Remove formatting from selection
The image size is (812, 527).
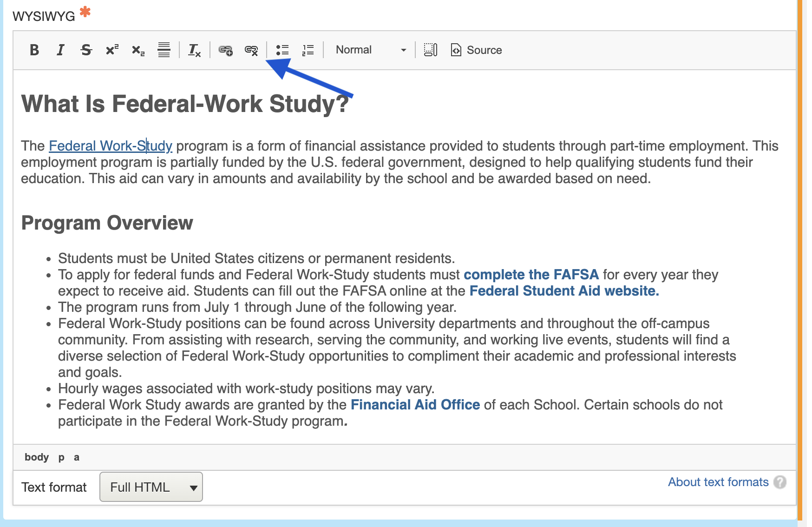pyautogui.click(x=194, y=50)
